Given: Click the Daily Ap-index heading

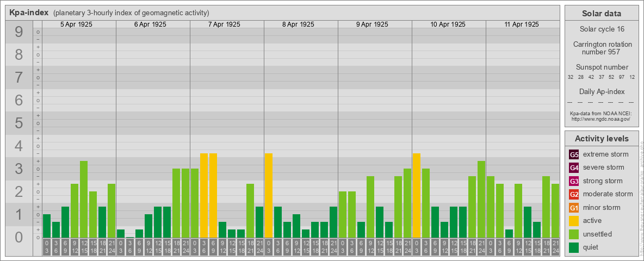Looking at the screenshot, I should coord(602,91).
